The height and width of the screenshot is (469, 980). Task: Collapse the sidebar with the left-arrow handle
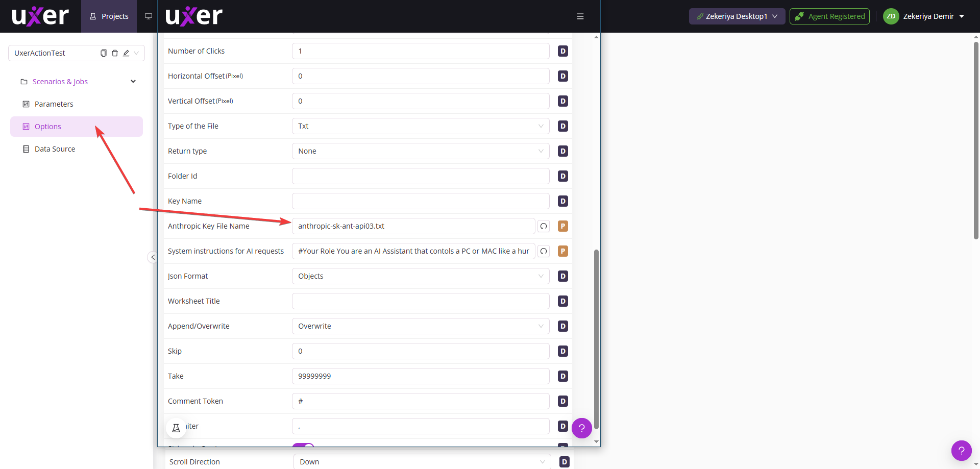[x=153, y=257]
